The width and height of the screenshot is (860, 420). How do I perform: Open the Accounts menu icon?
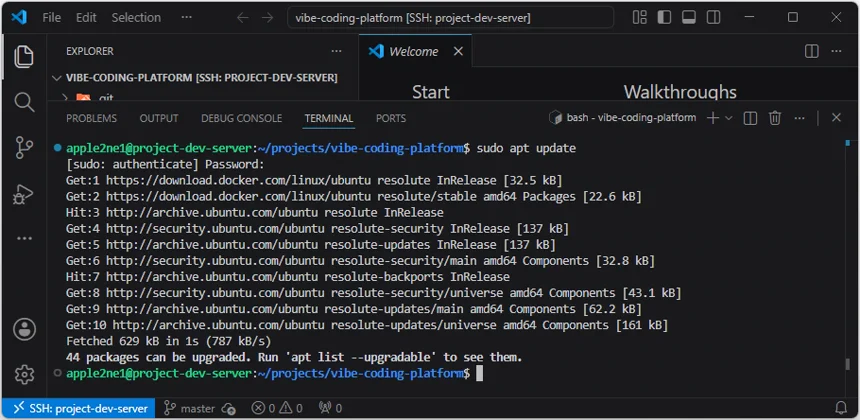point(24,329)
